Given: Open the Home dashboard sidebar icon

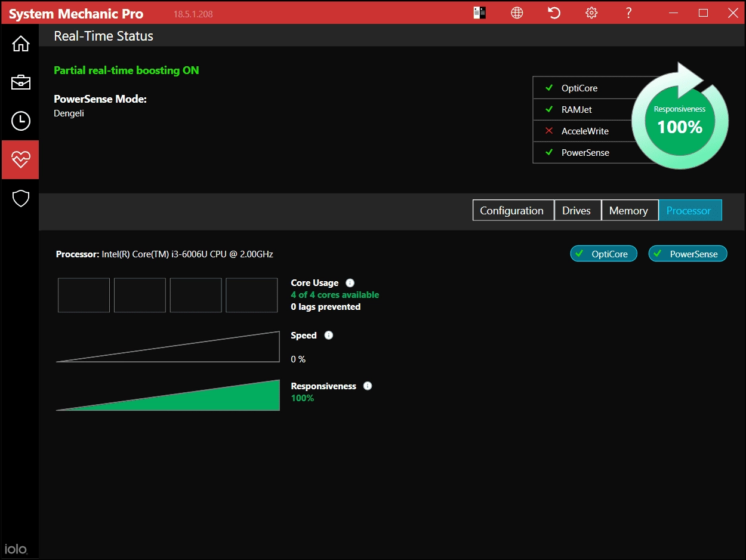Looking at the screenshot, I should [x=21, y=44].
